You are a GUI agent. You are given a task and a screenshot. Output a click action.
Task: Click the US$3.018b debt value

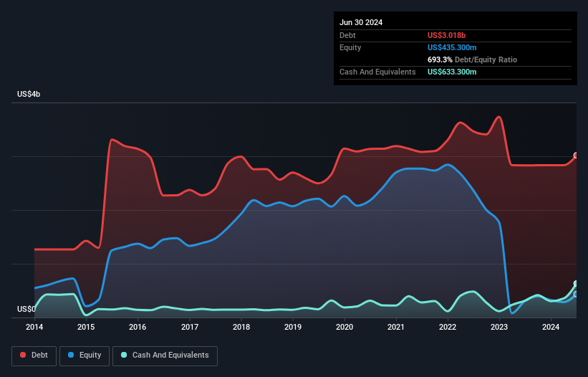[x=446, y=35]
